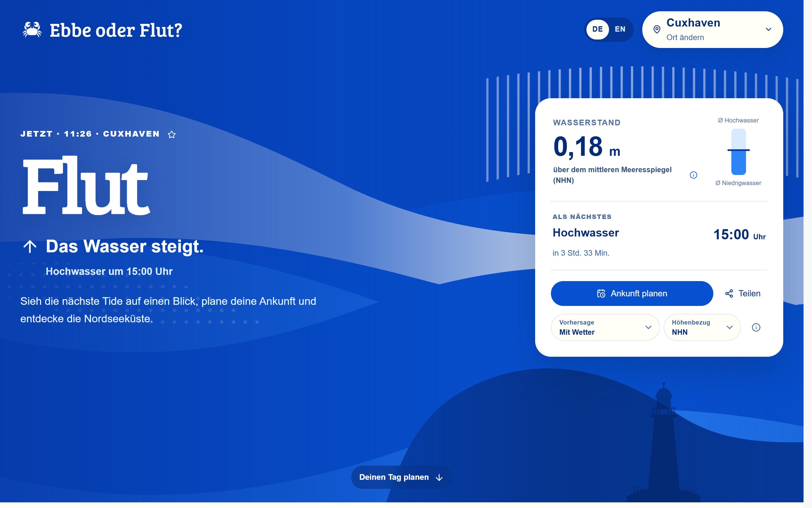Click the water level gauge indicator
The image size is (812, 508).
(738, 152)
